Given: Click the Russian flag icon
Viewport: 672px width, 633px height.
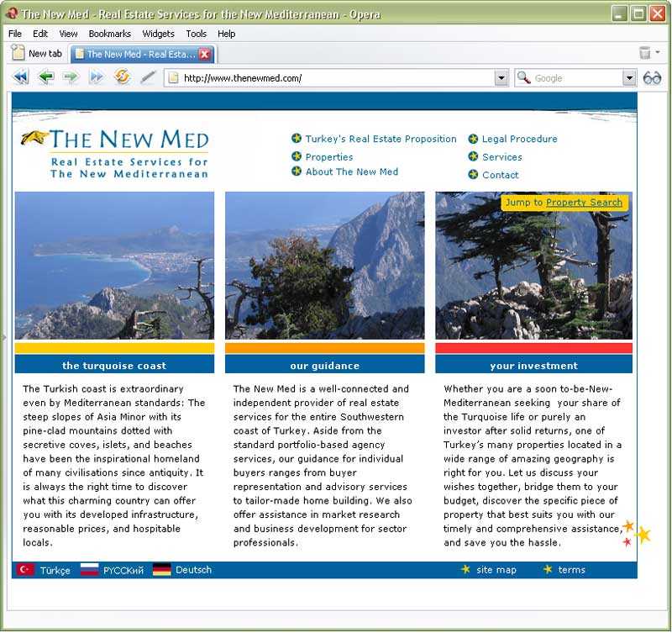Looking at the screenshot, I should (89, 569).
